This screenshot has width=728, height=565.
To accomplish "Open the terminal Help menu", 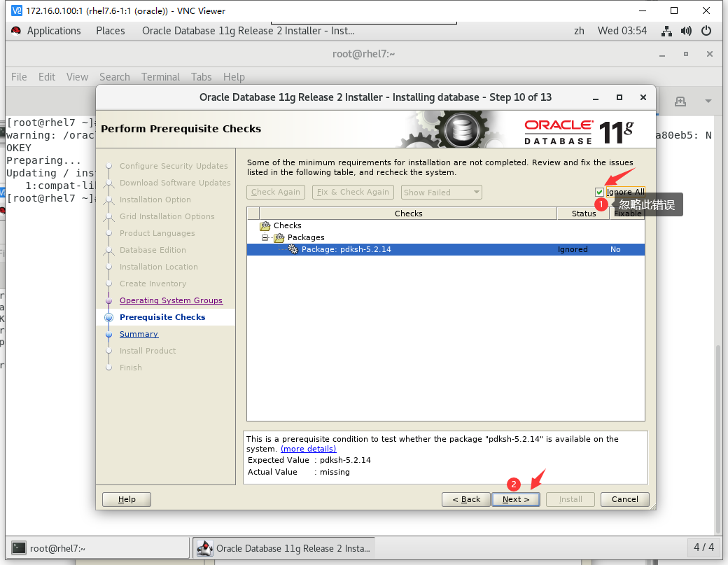I will coord(234,77).
